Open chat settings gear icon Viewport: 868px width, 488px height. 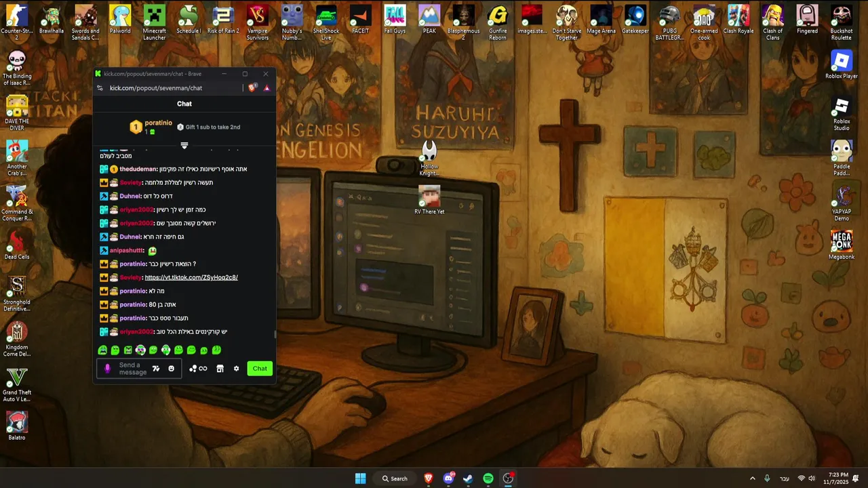point(236,369)
